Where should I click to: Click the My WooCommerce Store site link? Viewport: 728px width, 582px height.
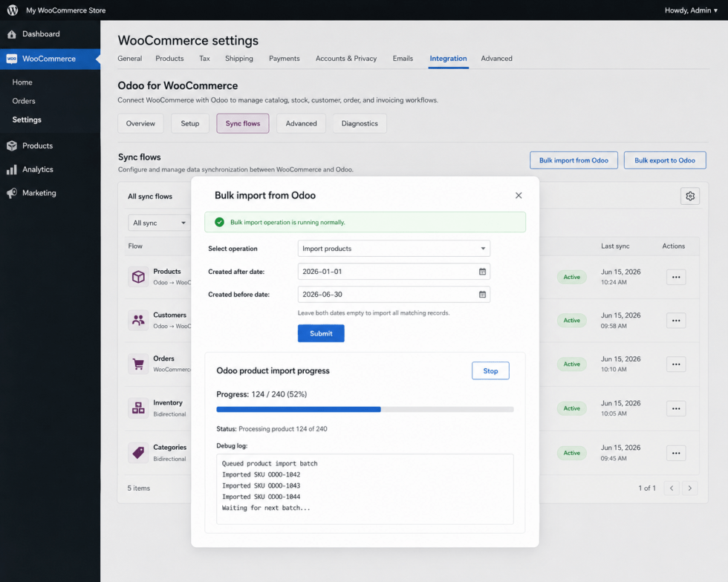(x=66, y=10)
